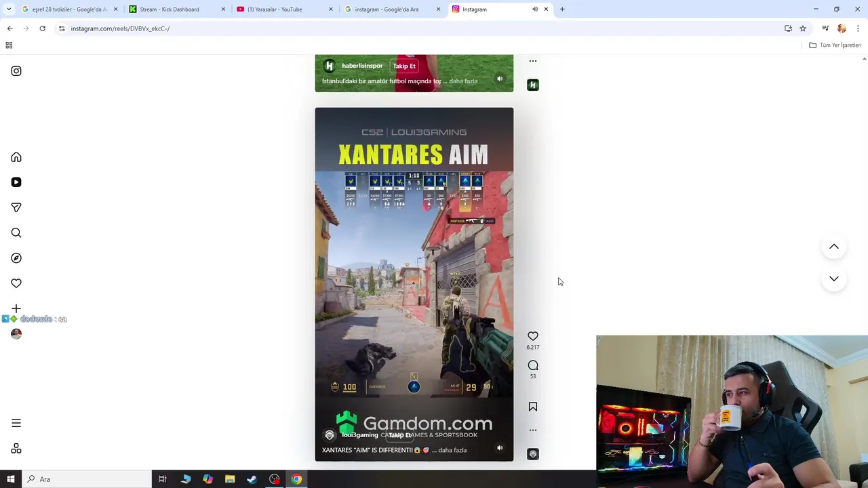Bookmark this page with star icon
The image size is (868, 488).
[x=803, y=28]
